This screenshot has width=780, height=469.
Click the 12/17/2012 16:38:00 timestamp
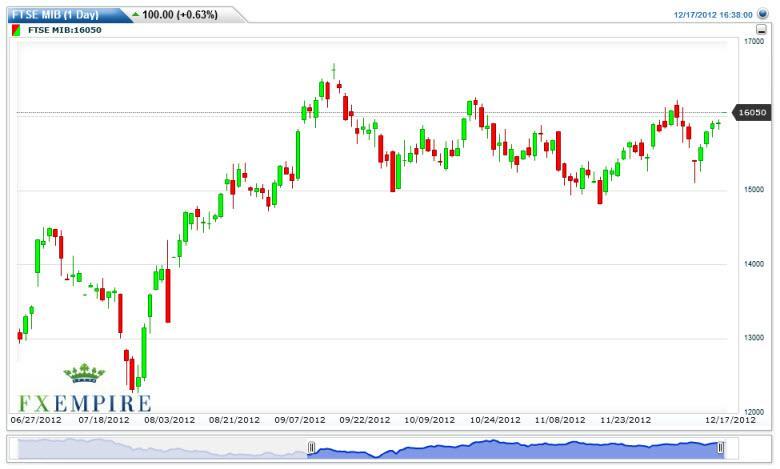[714, 15]
